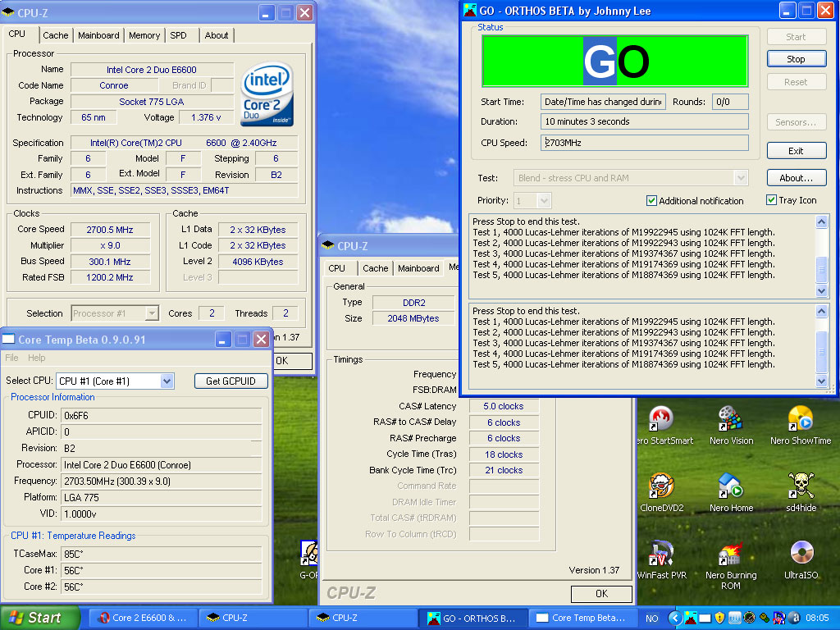The height and width of the screenshot is (630, 840).
Task: Click the taskbar clock showing 08:05
Action: 817,619
